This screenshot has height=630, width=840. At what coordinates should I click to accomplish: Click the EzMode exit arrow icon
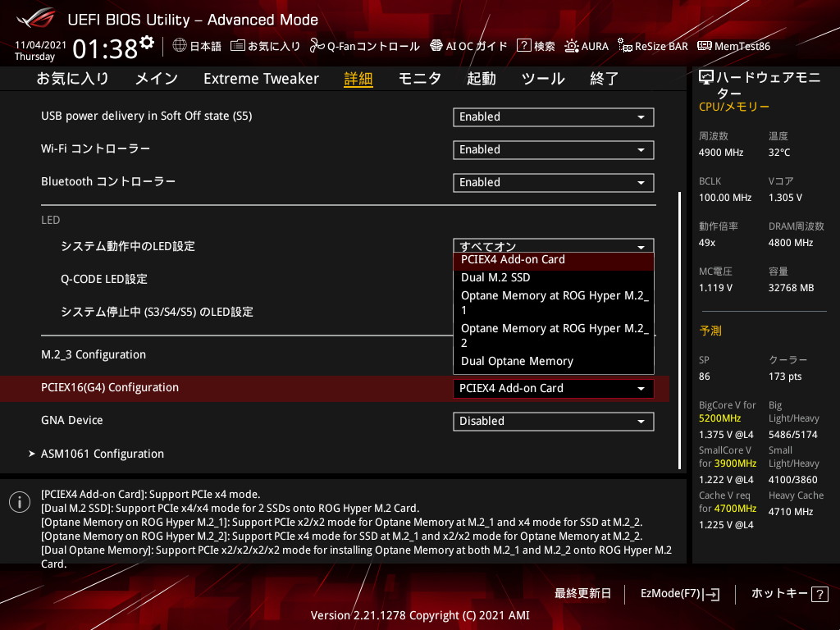pos(713,594)
